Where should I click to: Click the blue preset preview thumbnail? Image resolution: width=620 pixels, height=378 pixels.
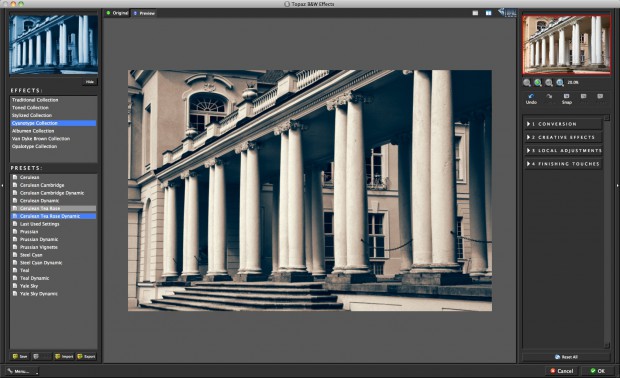pyautogui.click(x=53, y=44)
